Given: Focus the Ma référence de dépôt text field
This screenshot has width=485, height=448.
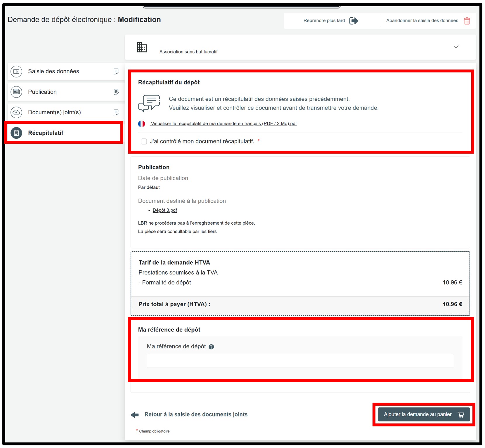Looking at the screenshot, I should tap(300, 361).
